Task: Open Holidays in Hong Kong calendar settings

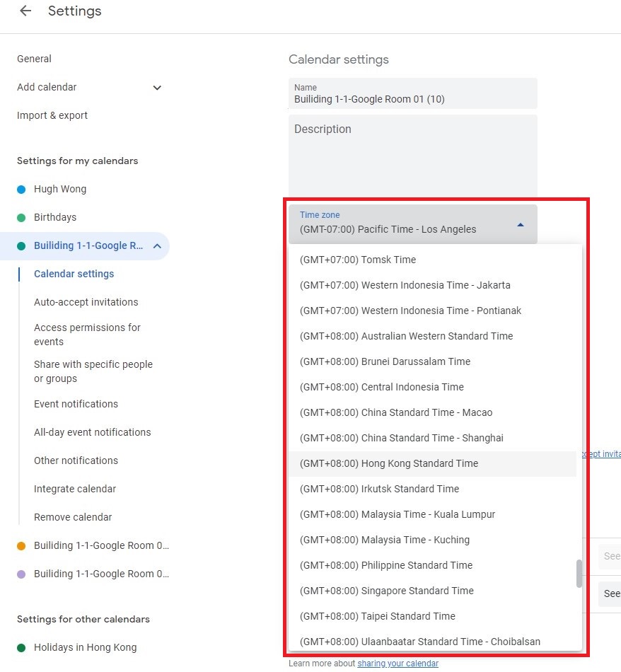Action: (85, 647)
